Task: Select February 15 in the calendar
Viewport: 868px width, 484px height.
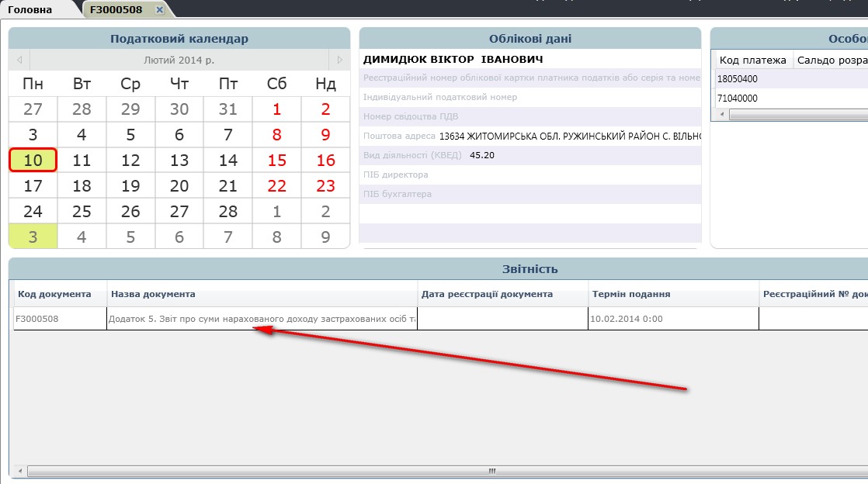Action: (276, 161)
